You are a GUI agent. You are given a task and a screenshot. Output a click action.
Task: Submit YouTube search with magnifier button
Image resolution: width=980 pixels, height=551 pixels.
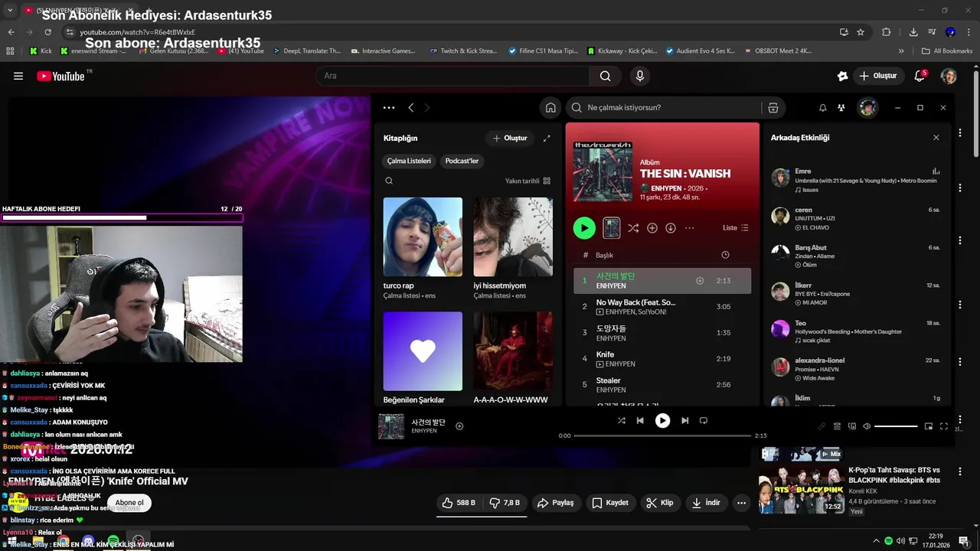[x=605, y=76]
